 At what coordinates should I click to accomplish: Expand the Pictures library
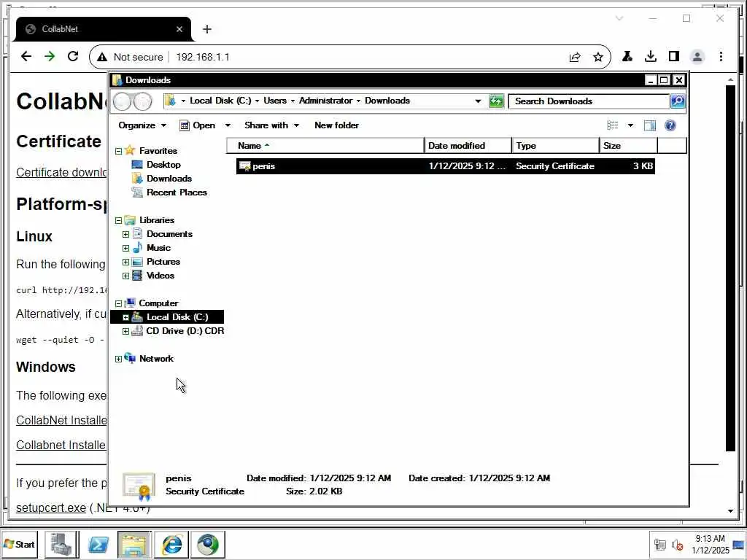(125, 262)
